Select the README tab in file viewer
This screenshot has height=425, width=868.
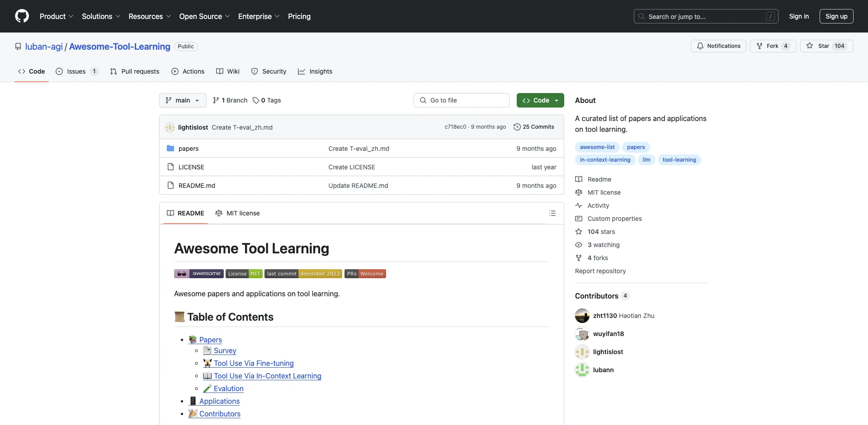coord(185,213)
